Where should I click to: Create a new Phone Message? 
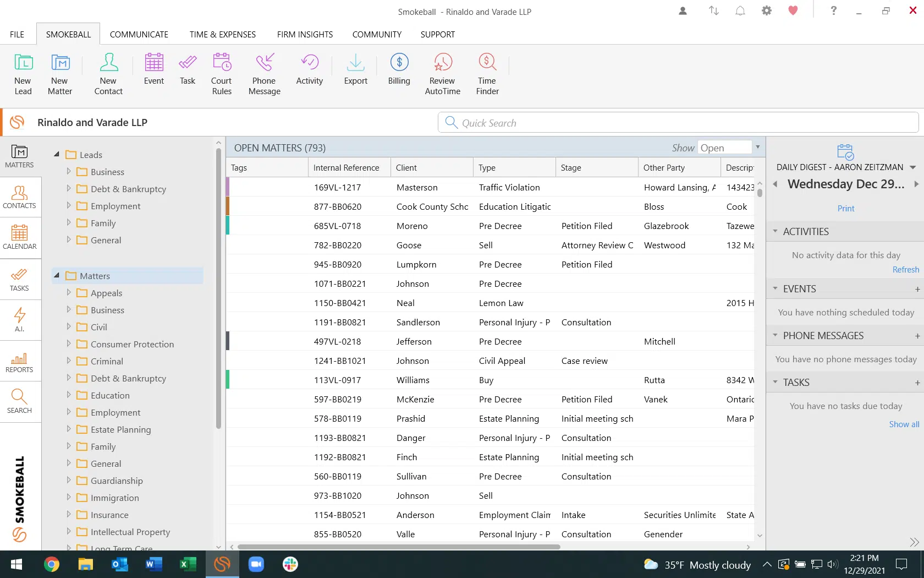point(264,73)
